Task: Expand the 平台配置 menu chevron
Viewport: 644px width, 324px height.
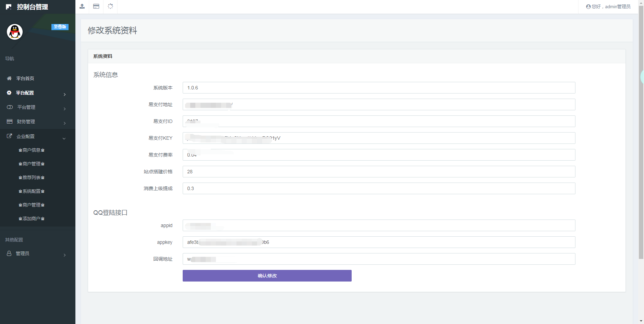Action: coord(64,94)
